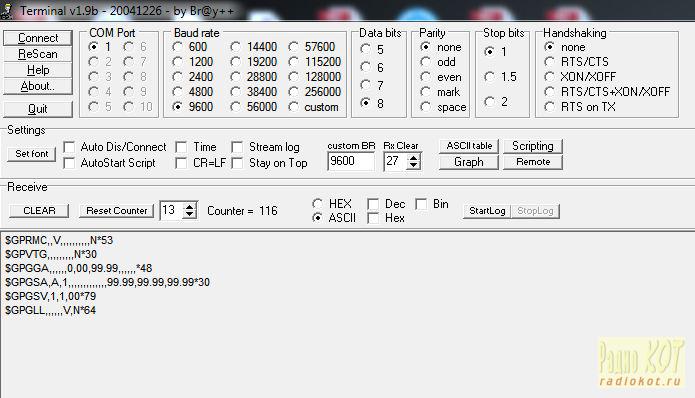The height and width of the screenshot is (398, 695).
Task: Set handshaking to RTS/CTS
Action: point(550,62)
